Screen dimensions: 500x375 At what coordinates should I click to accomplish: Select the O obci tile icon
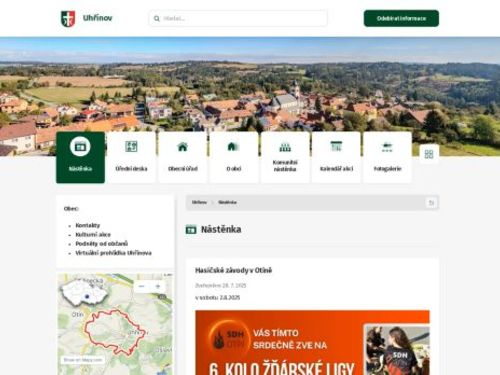point(233,146)
